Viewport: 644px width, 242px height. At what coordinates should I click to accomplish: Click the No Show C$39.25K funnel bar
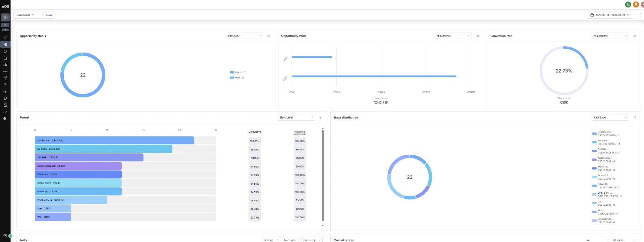click(104, 149)
